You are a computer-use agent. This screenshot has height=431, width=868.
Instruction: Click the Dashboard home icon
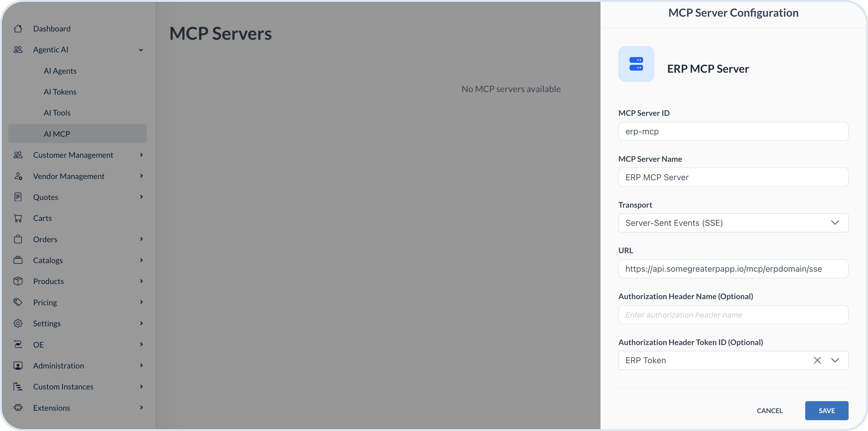coord(18,28)
